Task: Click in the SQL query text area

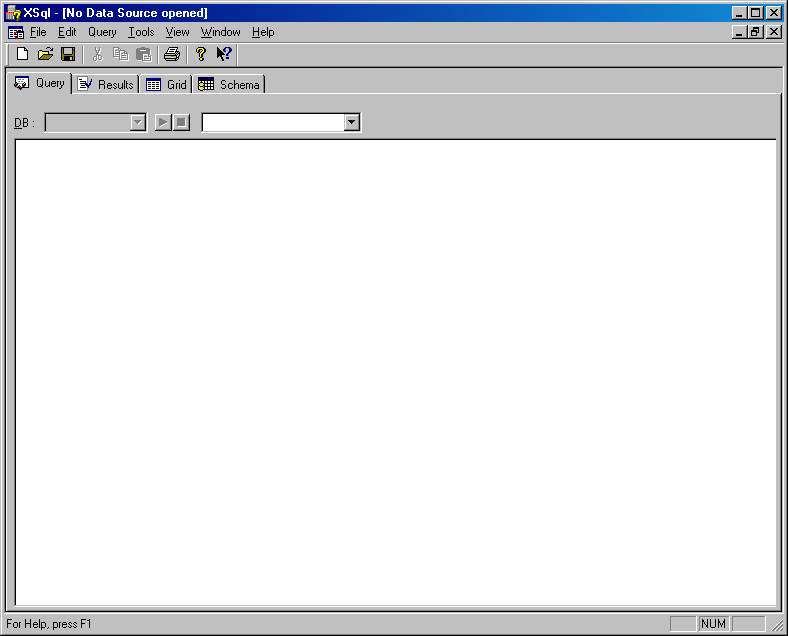Action: (396, 372)
